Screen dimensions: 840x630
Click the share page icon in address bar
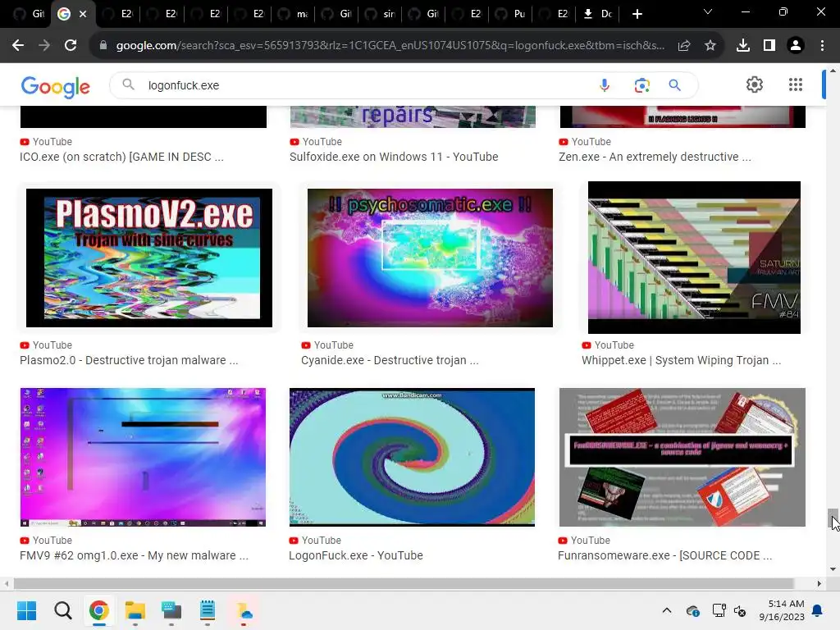tap(684, 46)
